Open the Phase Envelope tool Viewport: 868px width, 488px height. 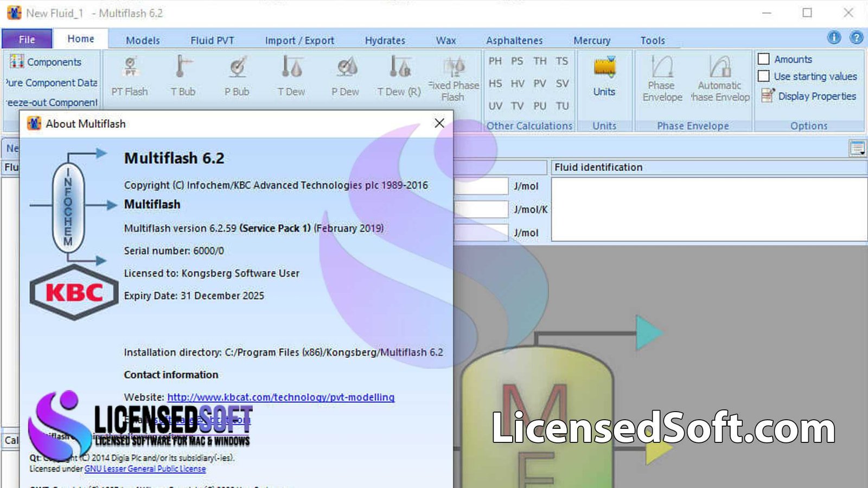point(662,79)
